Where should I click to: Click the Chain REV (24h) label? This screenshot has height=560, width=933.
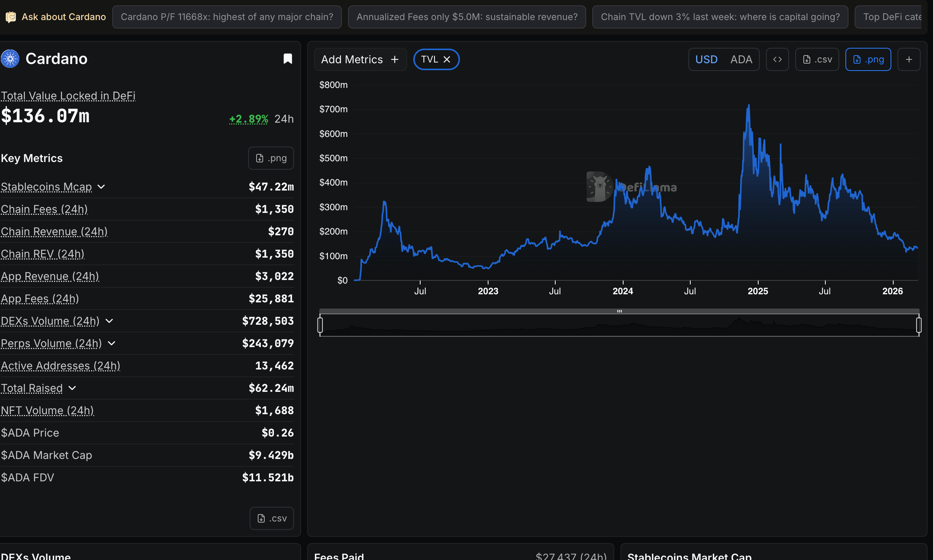coord(42,254)
